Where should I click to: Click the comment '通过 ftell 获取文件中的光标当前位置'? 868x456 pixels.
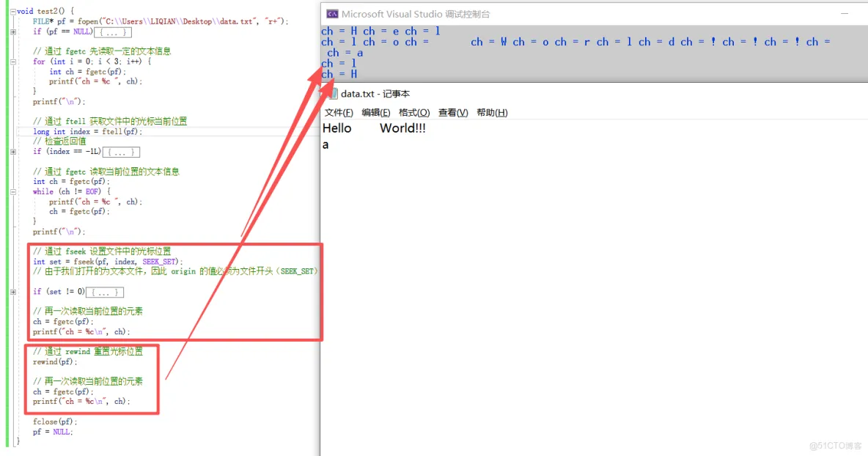(110, 121)
